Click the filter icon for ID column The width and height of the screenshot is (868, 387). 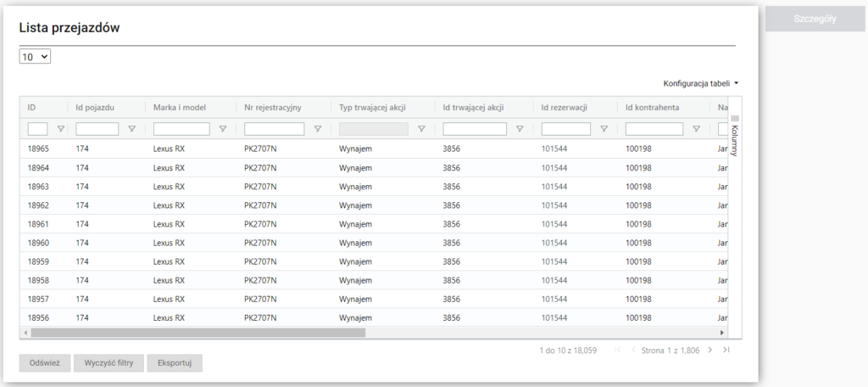pyautogui.click(x=60, y=129)
